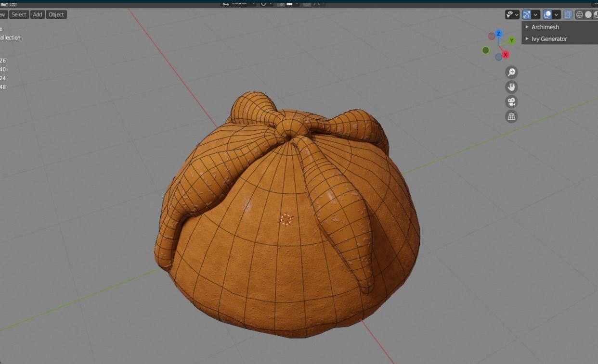Open object type visibility and selectability options

tap(512, 15)
